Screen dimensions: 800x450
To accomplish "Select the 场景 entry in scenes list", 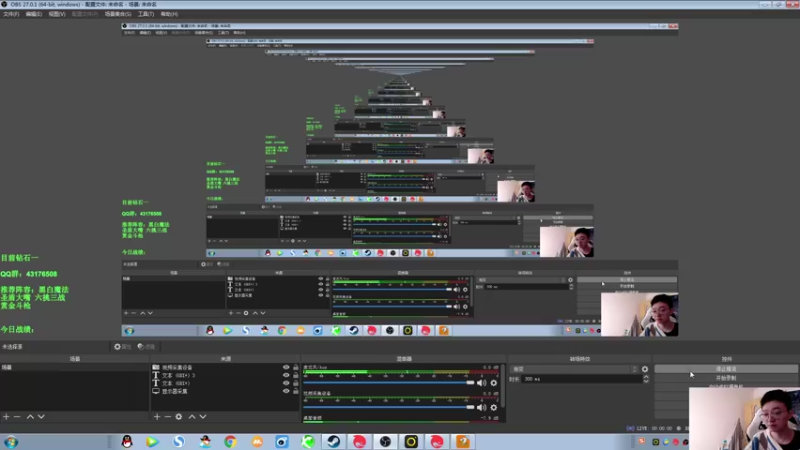I will [x=74, y=367].
